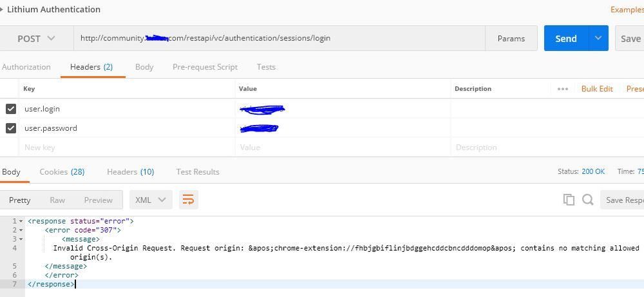Copy response body with the copy icon

click(569, 200)
